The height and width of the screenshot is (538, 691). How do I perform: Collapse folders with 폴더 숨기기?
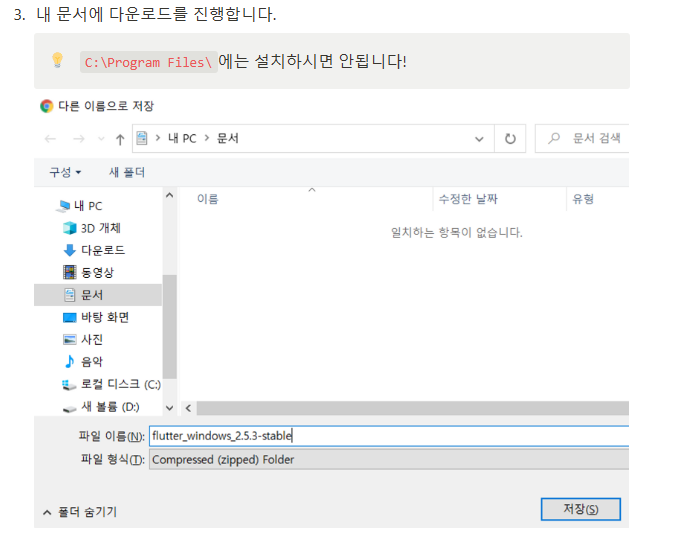pos(80,512)
